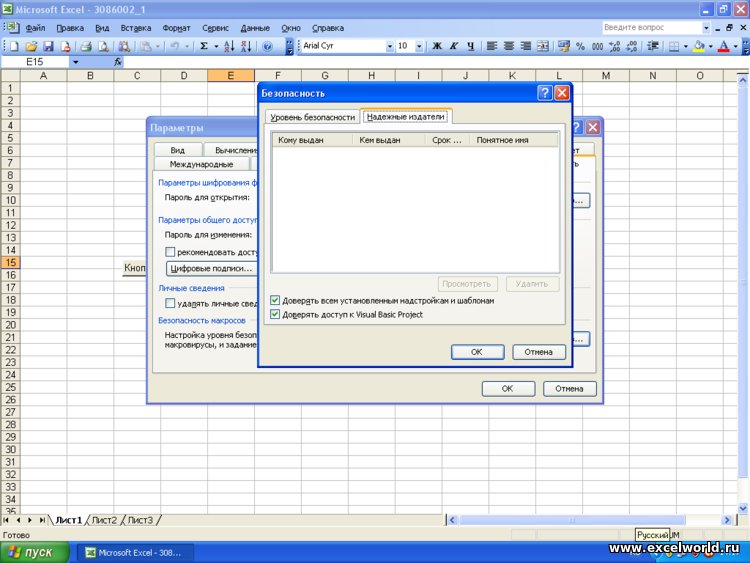This screenshot has height=563, width=750.
Task: Click the Research binoculars icon
Action: point(124,46)
